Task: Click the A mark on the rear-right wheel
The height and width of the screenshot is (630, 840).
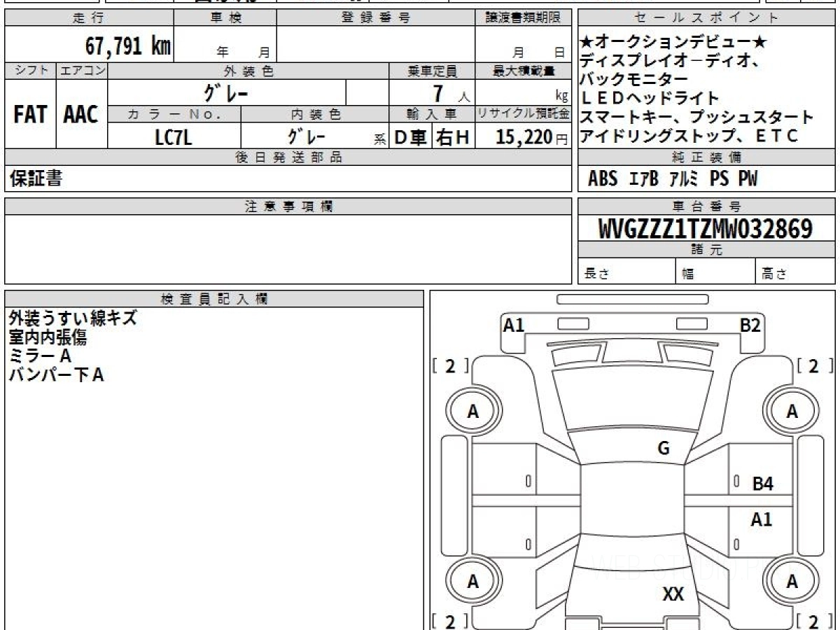Action: point(792,581)
